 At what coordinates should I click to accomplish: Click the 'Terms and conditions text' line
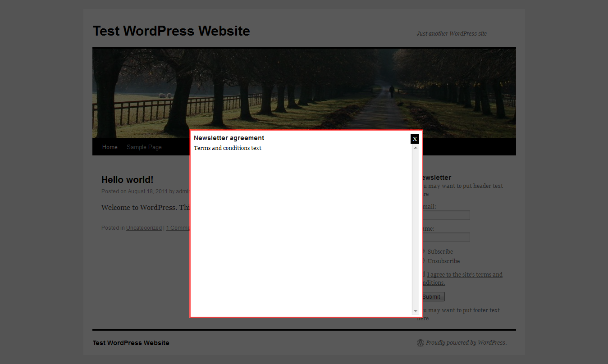[228, 148]
